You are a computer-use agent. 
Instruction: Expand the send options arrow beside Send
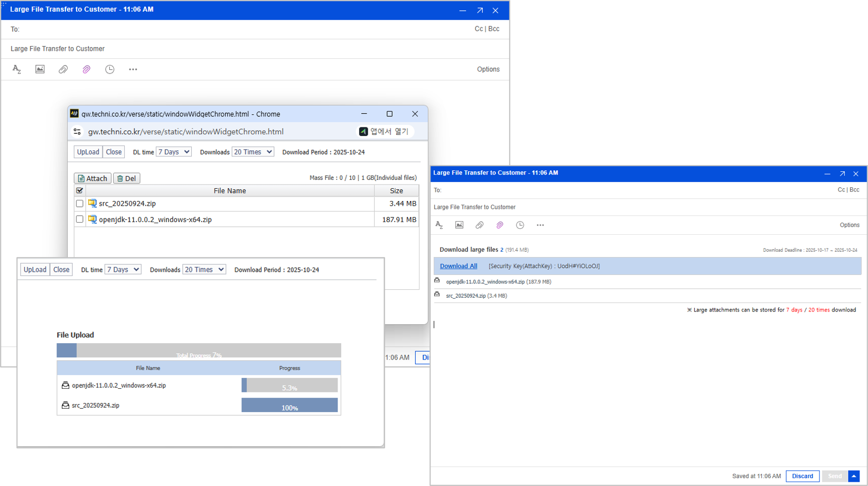(x=854, y=476)
